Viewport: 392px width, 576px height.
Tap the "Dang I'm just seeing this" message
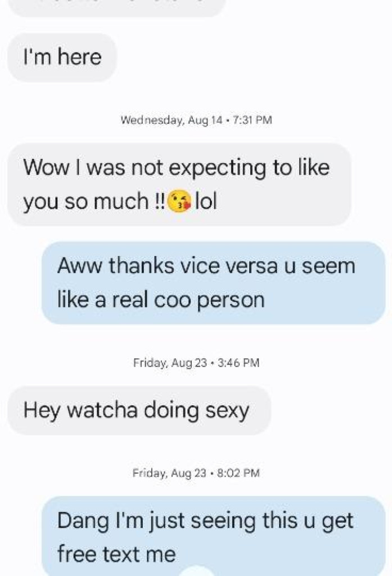[x=214, y=536]
